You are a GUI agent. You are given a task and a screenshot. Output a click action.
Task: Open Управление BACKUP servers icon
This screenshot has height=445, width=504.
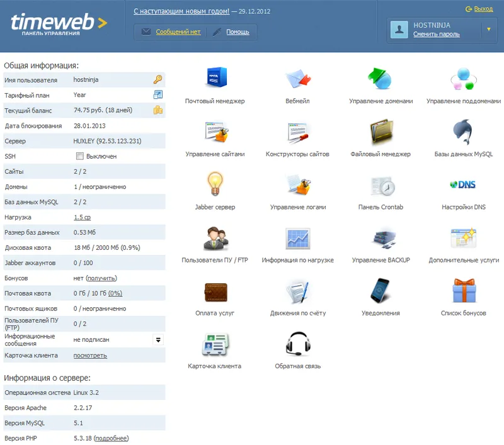[384, 239]
